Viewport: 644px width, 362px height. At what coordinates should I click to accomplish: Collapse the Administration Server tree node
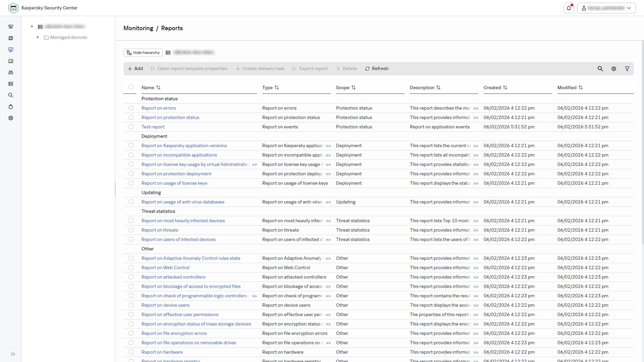point(32,26)
